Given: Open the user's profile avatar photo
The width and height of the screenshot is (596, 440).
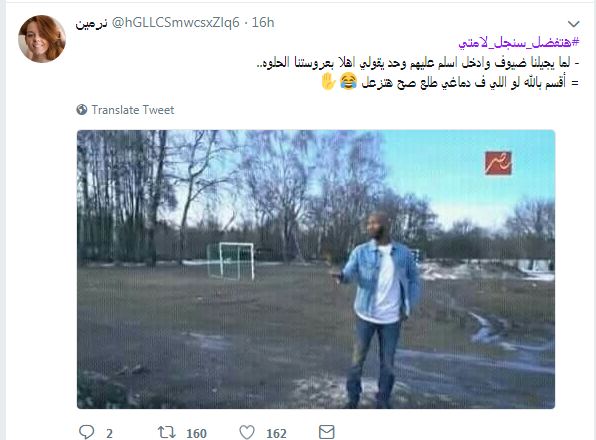Looking at the screenshot, I should [42, 39].
